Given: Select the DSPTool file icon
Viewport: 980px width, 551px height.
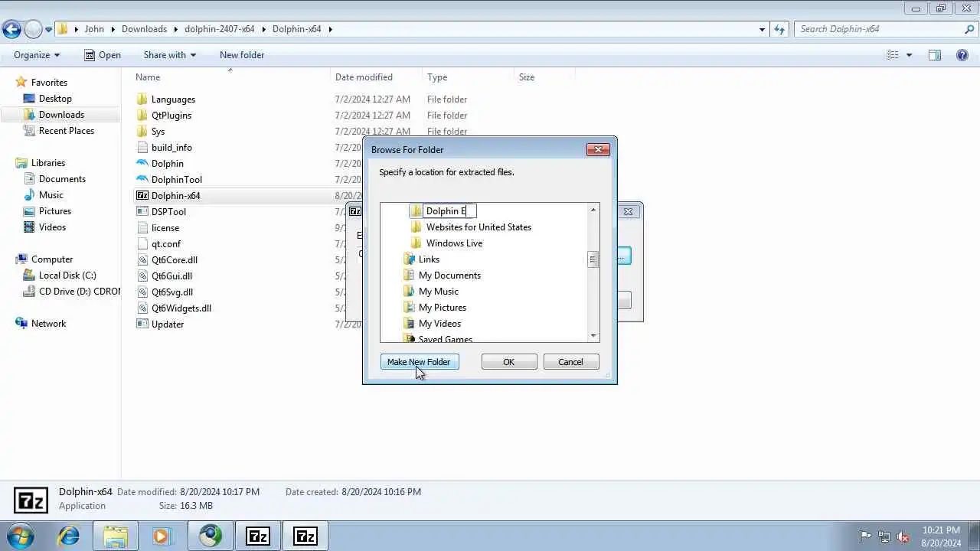Looking at the screenshot, I should coord(142,212).
